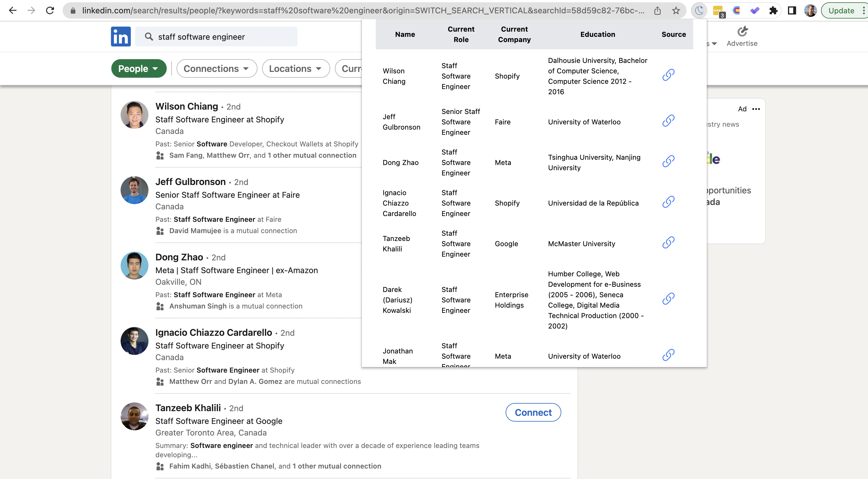This screenshot has height=479, width=868.
Task: Toggle the browser side panel icon
Action: [x=792, y=10]
